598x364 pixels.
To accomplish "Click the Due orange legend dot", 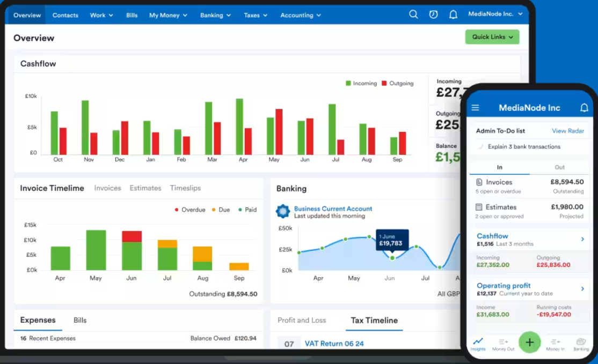I will tap(214, 210).
